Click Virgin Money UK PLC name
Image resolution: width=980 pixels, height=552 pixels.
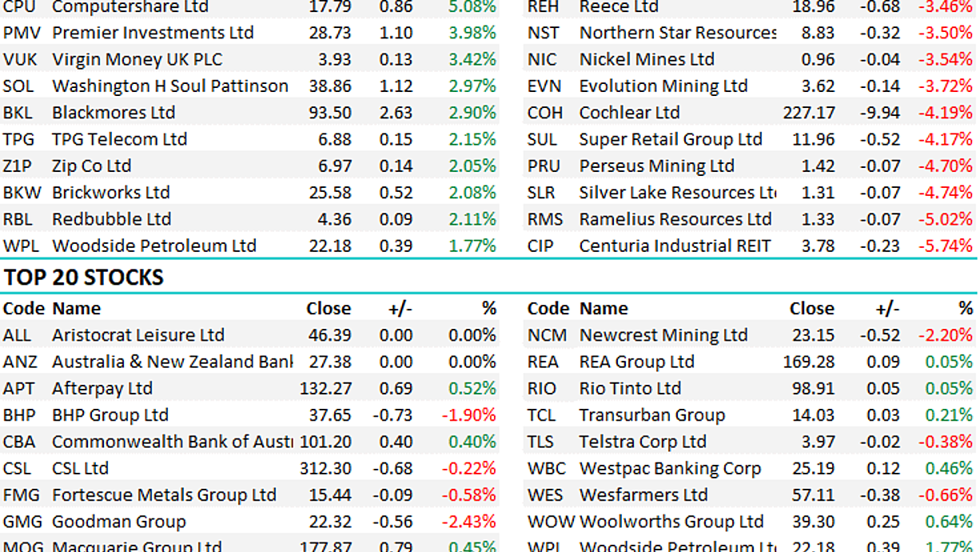point(137,59)
